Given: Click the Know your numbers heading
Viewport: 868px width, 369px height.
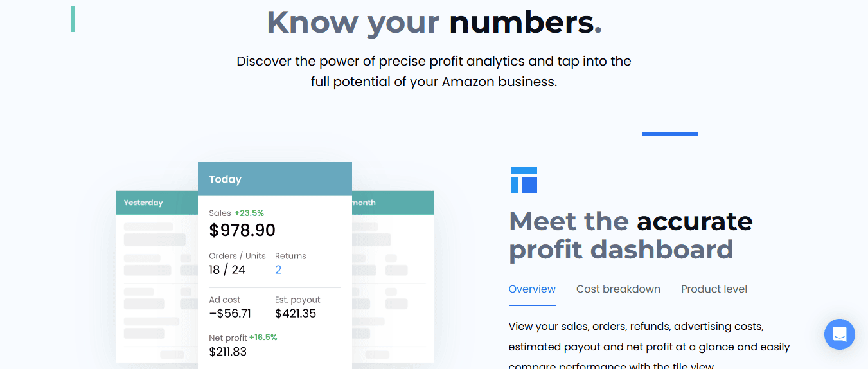Looking at the screenshot, I should point(434,22).
